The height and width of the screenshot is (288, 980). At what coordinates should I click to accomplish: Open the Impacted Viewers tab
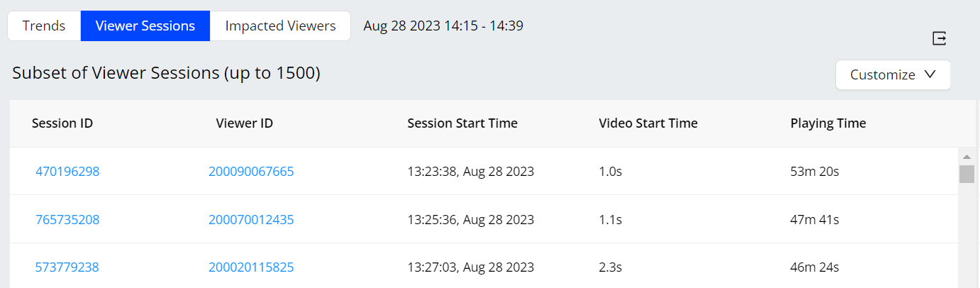280,26
